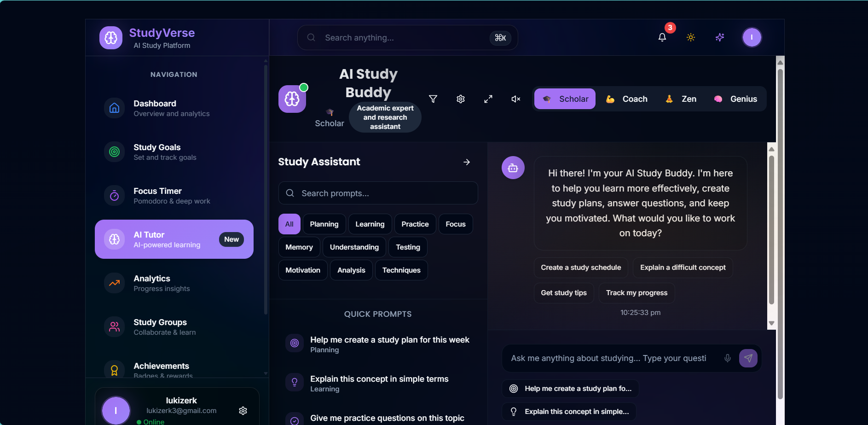This screenshot has height=425, width=868.
Task: Click the New badge on AI Tutor
Action: (x=231, y=239)
